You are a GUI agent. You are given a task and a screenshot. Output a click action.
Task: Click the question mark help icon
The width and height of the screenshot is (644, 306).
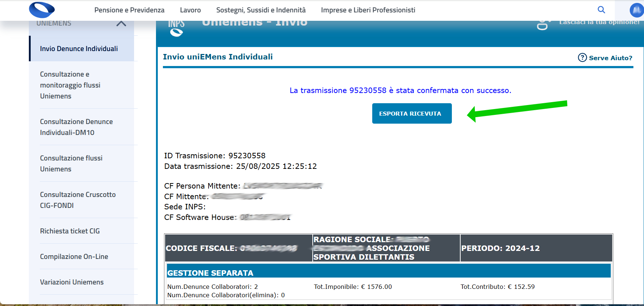[x=582, y=58]
